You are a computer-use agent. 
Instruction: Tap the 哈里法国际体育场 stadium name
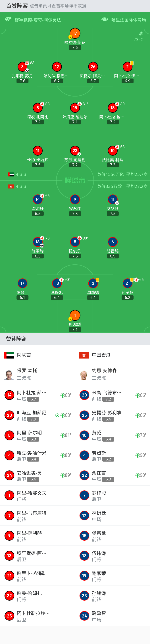click(129, 20)
